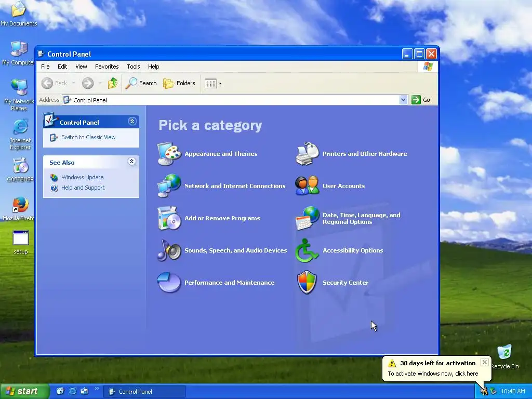Screen dimensions: 532x399
Task: Click the Go button
Action: click(x=421, y=100)
